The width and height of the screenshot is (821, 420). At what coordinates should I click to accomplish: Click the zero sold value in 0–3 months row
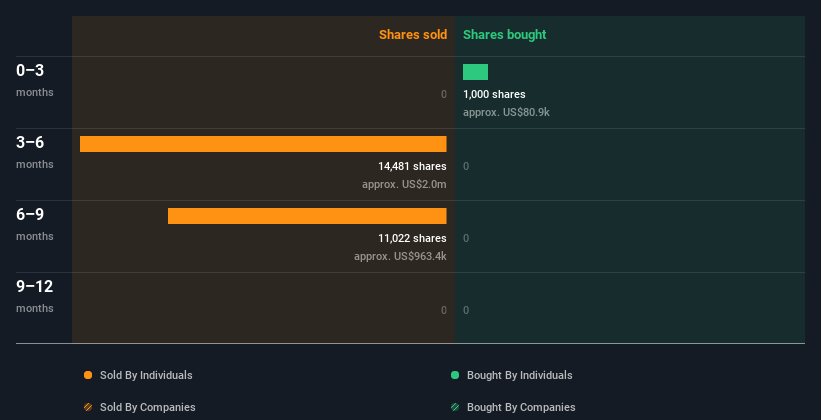click(444, 94)
